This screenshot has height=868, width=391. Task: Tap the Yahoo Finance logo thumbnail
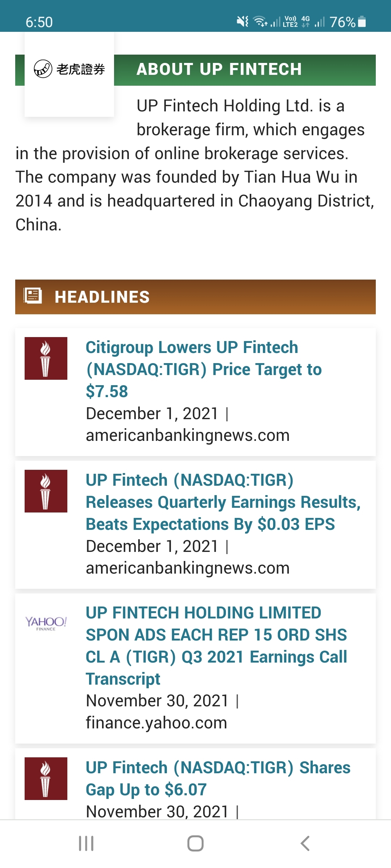(x=46, y=624)
